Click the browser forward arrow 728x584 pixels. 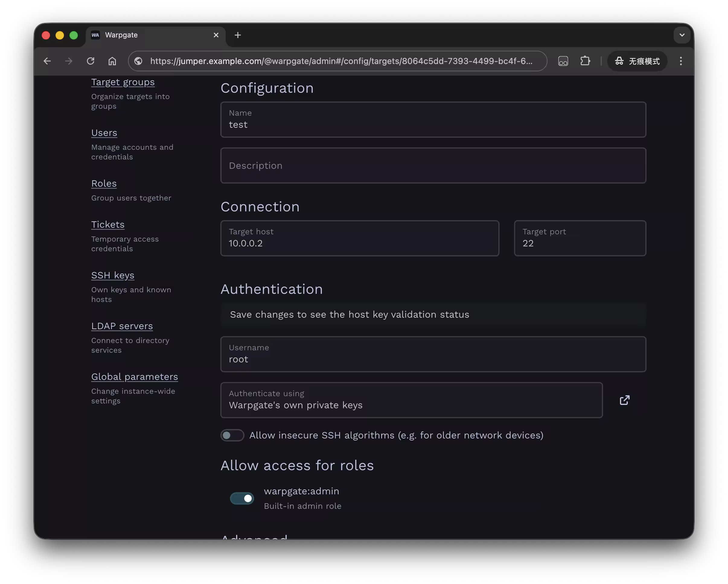[69, 61]
